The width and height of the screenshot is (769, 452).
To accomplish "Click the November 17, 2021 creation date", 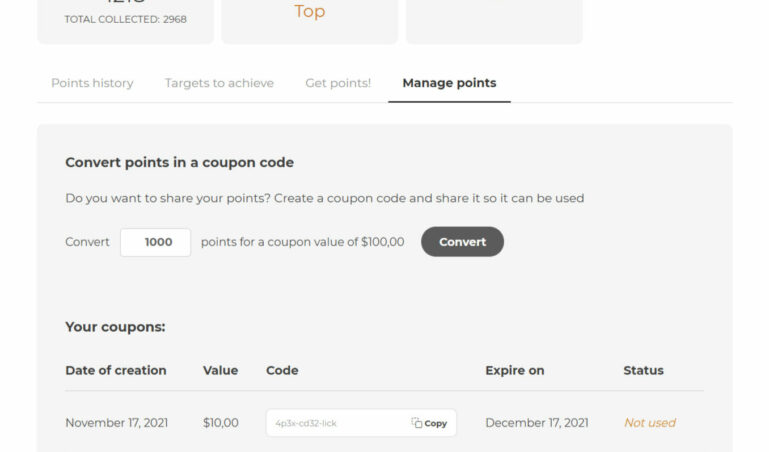I will click(x=116, y=423).
